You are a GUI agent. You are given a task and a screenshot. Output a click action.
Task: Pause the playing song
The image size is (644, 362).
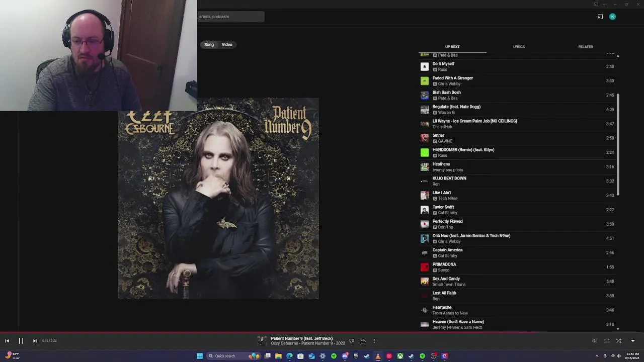(x=21, y=341)
